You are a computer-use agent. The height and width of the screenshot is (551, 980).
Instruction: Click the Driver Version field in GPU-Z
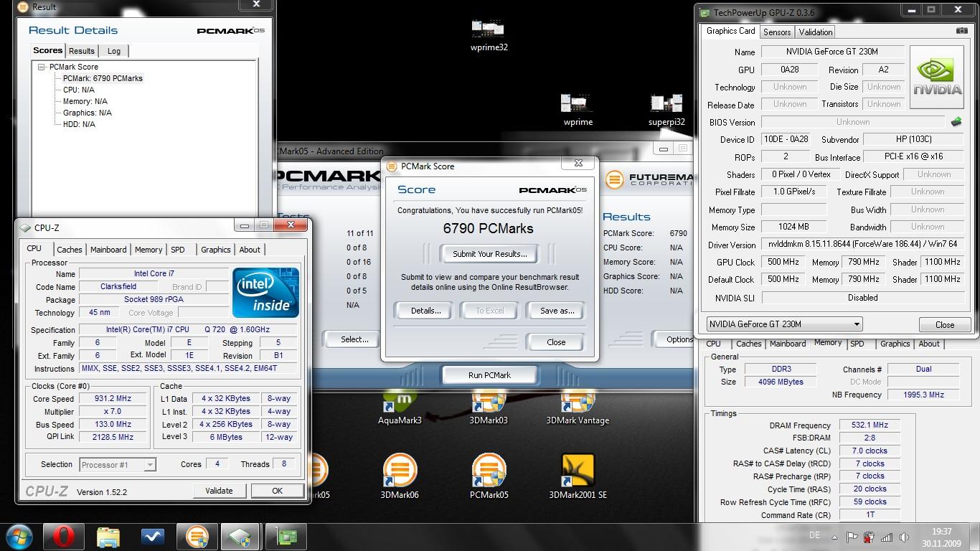pos(862,245)
